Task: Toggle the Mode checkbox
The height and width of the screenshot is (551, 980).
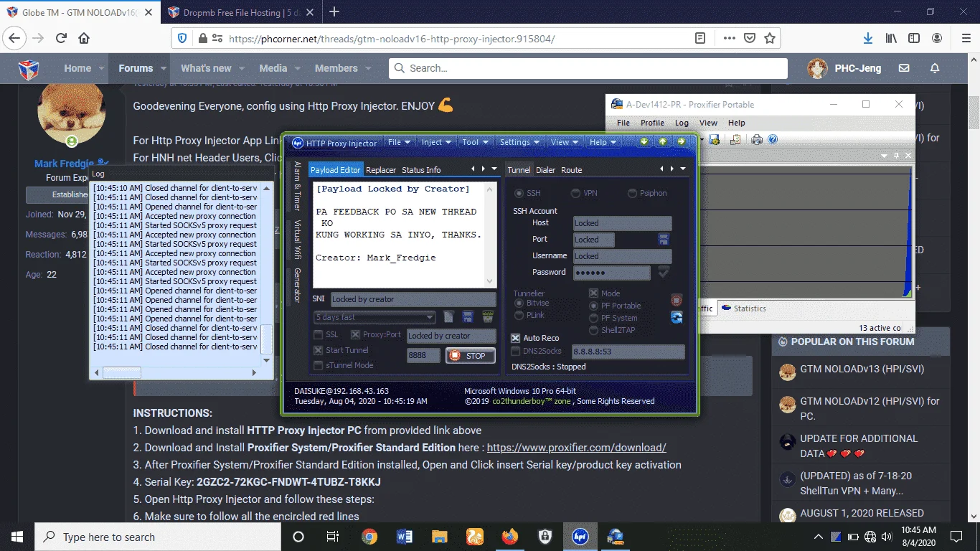Action: (593, 293)
